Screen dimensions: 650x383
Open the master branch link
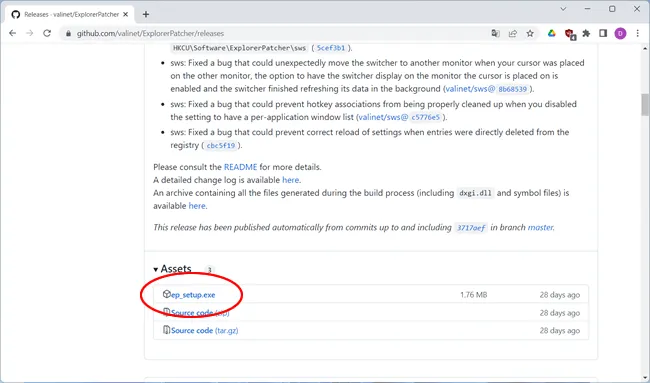540,227
